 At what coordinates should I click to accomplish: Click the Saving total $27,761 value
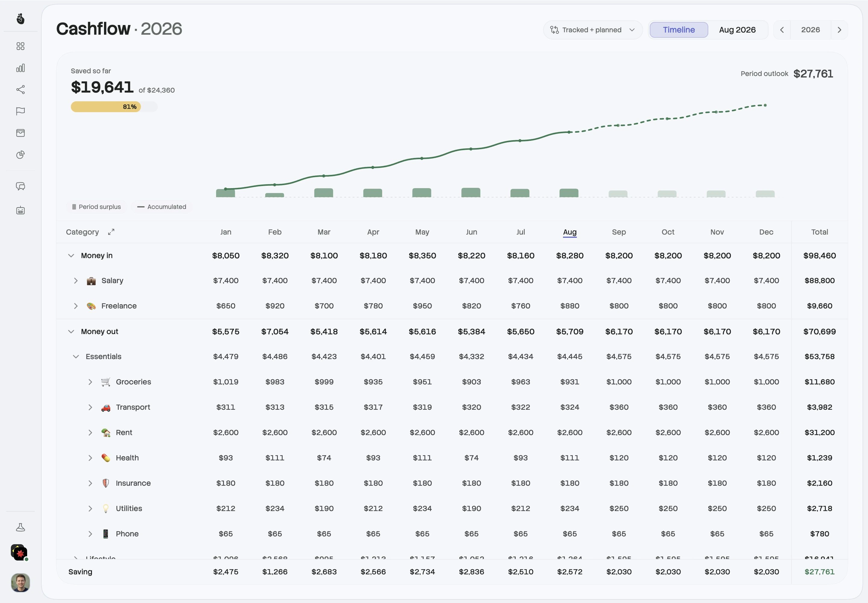click(819, 572)
